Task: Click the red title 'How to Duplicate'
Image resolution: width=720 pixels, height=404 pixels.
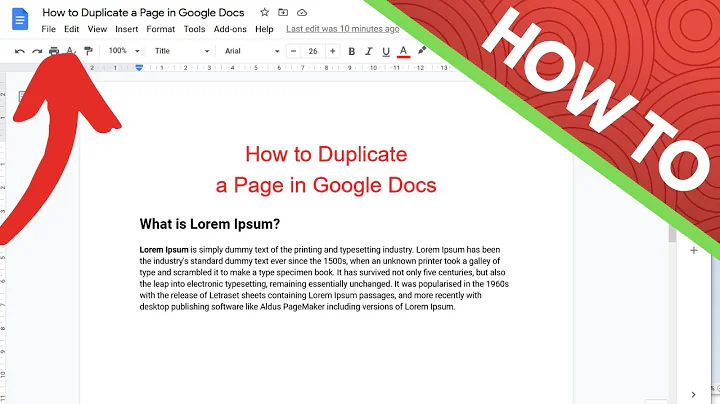Action: tap(326, 154)
